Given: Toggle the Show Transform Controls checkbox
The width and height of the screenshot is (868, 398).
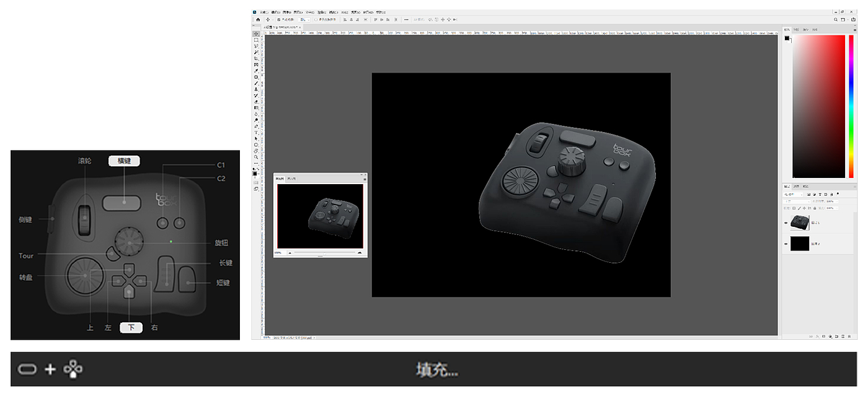Looking at the screenshot, I should pos(316,20).
